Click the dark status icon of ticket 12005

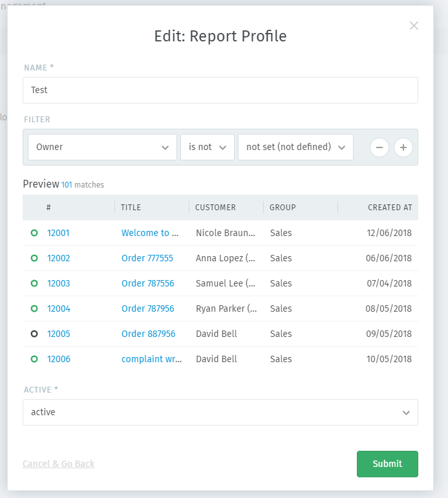pyautogui.click(x=34, y=334)
